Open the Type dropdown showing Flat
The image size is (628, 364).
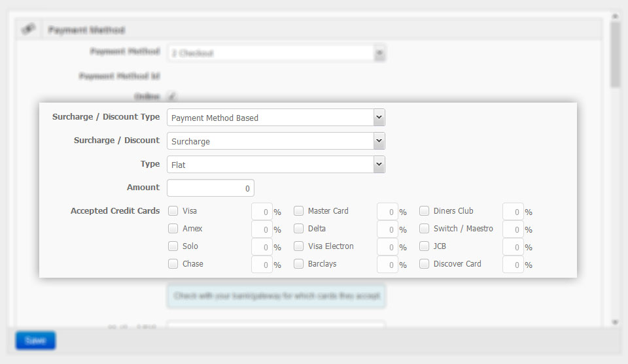click(x=275, y=165)
